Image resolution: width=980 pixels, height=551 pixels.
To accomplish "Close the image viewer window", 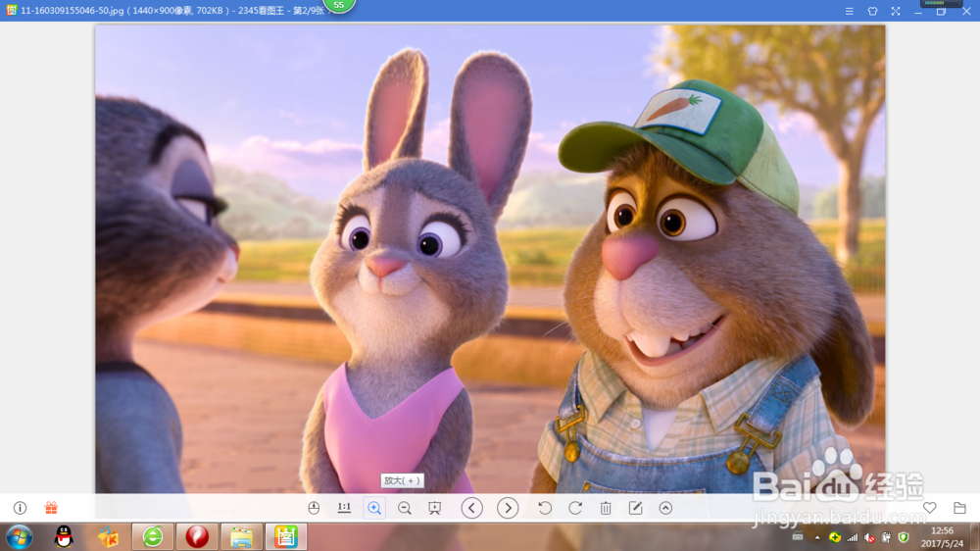I will point(966,11).
